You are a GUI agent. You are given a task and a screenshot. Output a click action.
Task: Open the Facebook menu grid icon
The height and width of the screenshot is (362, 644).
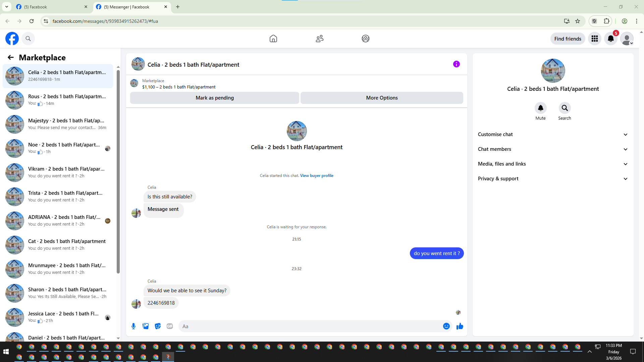point(594,39)
